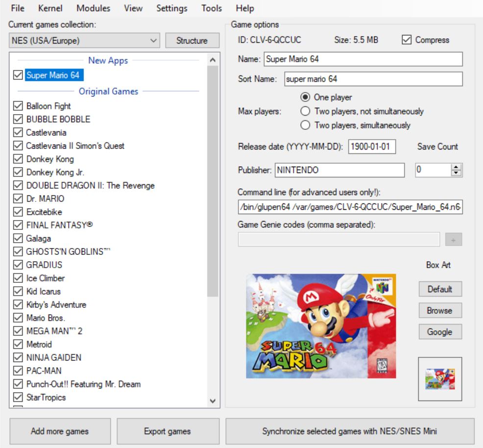Click the small box art thumbnail
This screenshot has height=448, width=483.
click(x=440, y=379)
